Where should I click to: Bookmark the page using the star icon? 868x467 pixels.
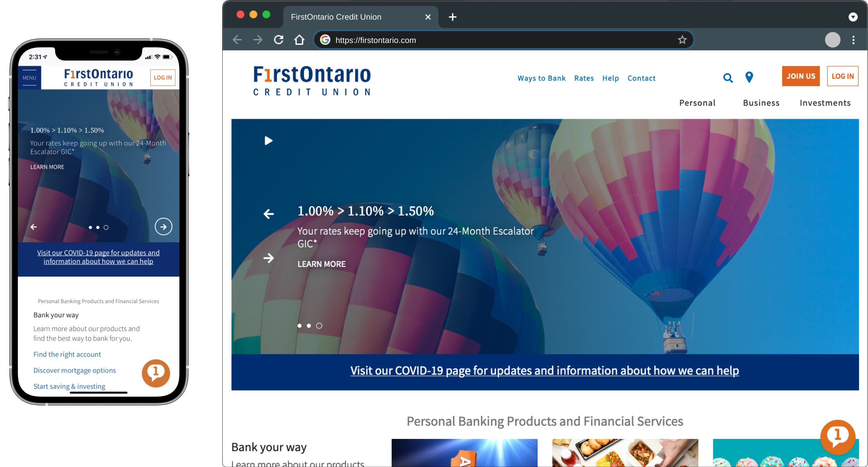click(x=682, y=39)
